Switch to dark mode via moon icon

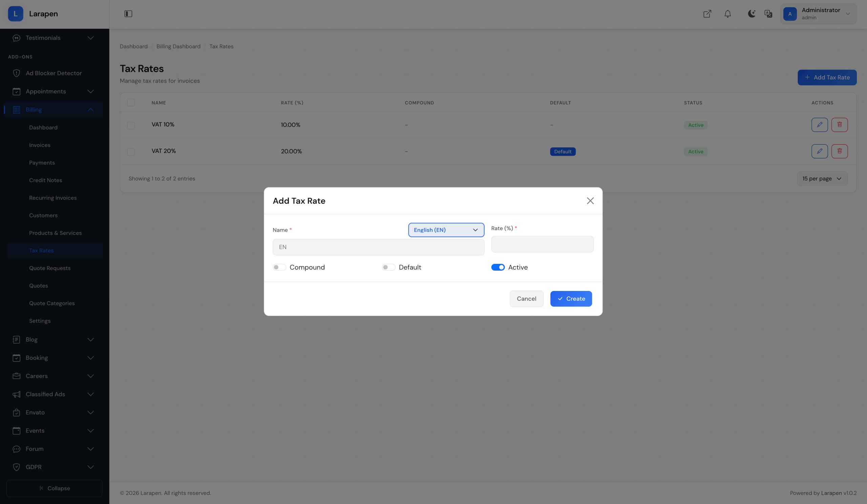pyautogui.click(x=752, y=14)
